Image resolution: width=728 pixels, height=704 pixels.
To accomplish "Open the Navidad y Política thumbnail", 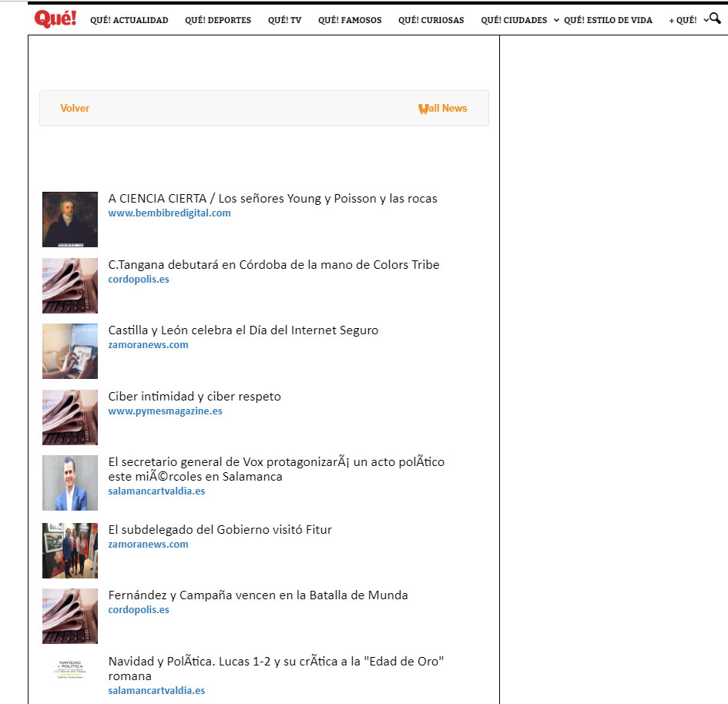I will click(x=70, y=670).
